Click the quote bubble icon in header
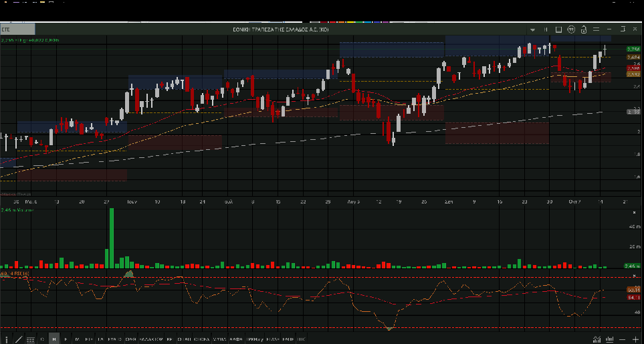The width and height of the screenshot is (644, 344). (x=571, y=29)
